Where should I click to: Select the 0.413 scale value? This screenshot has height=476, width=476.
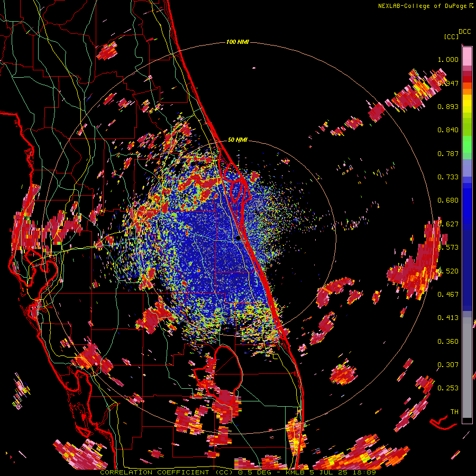(448, 318)
